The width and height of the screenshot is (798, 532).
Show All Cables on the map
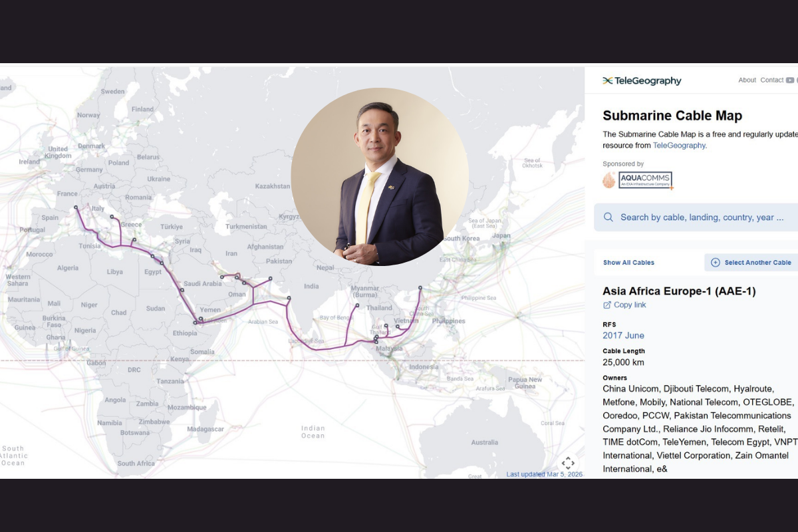point(628,263)
